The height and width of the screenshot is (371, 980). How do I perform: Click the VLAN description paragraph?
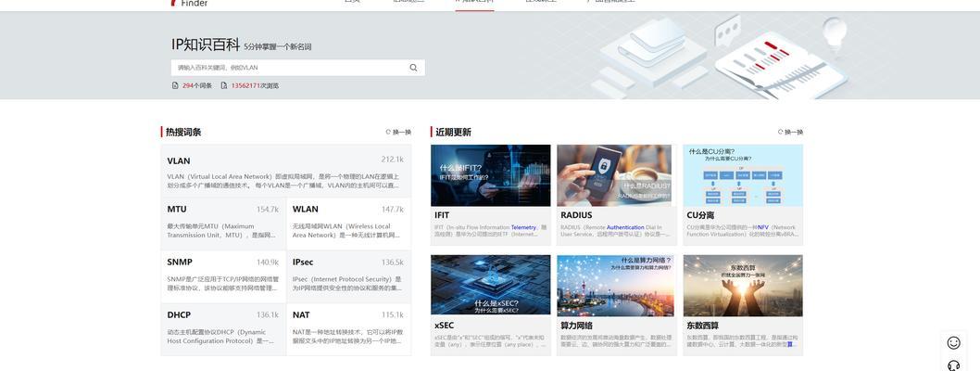[283, 181]
